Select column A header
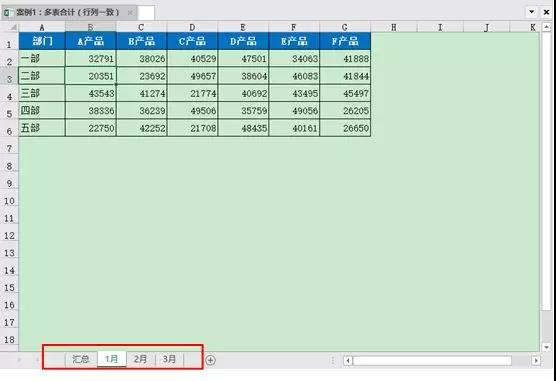The width and height of the screenshot is (556, 381). [42, 27]
